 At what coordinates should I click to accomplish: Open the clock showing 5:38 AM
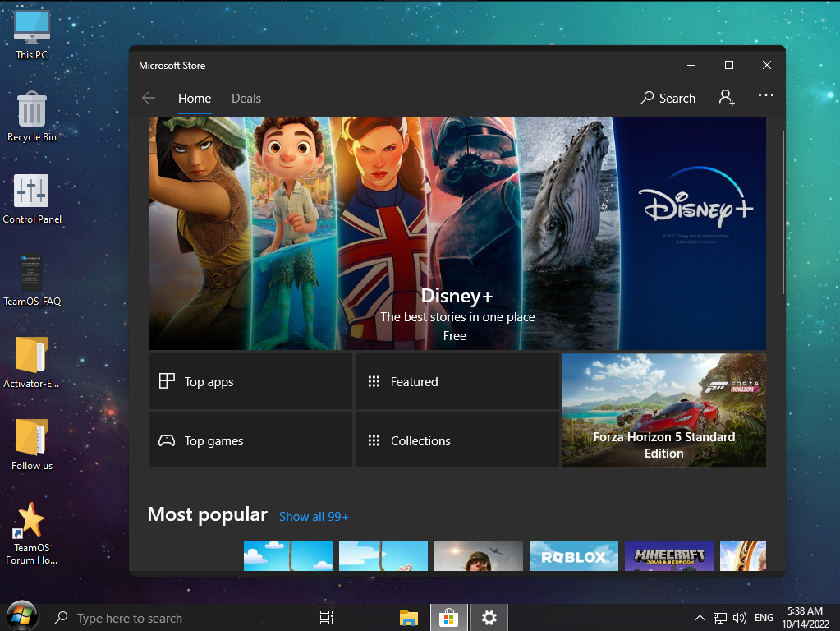806,618
